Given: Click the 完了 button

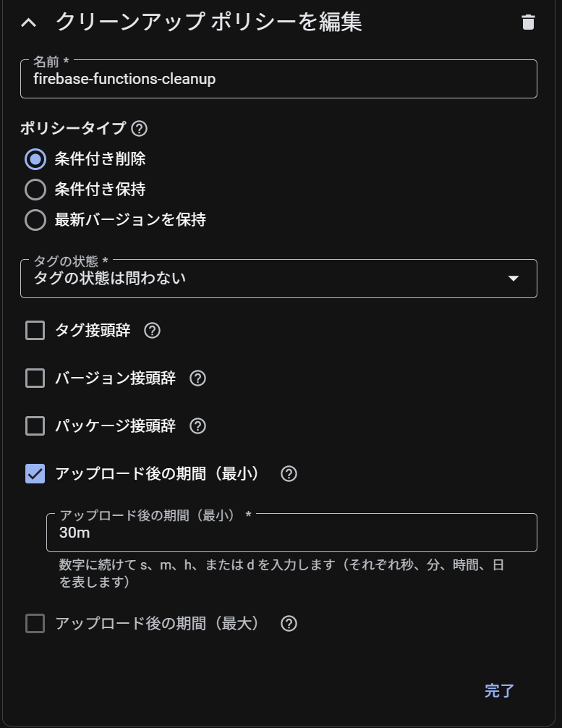Looking at the screenshot, I should (499, 691).
